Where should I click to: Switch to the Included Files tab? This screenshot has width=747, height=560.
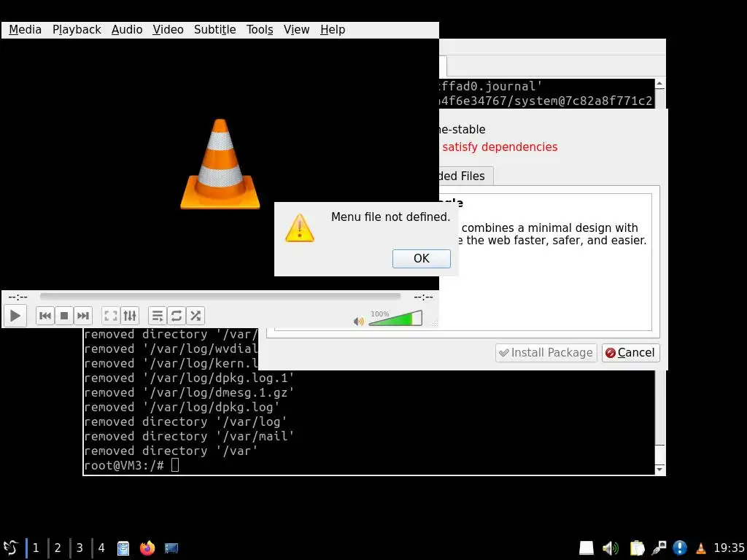coord(465,176)
